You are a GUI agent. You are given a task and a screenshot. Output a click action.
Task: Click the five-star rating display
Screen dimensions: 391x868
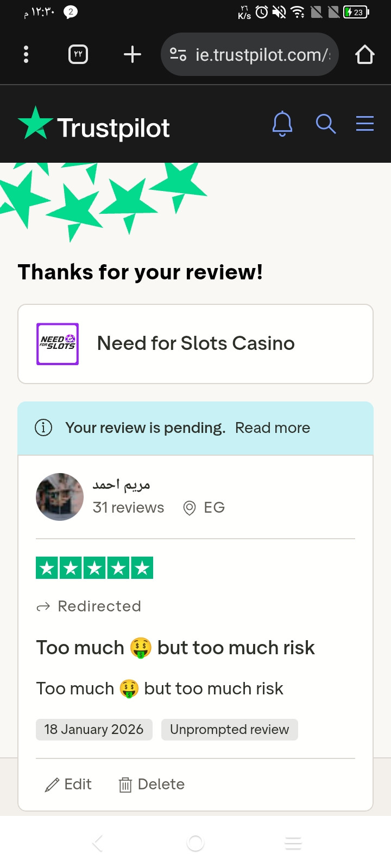point(94,568)
